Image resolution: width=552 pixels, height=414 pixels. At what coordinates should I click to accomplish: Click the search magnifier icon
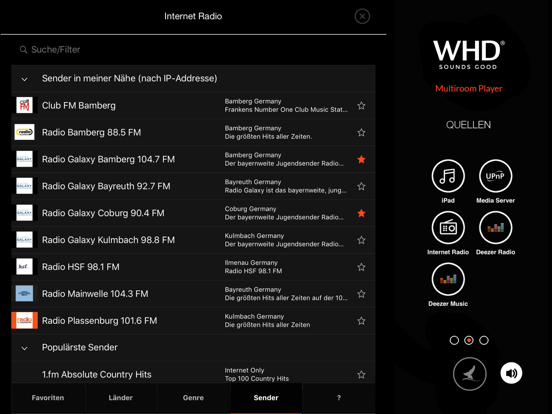pos(23,50)
